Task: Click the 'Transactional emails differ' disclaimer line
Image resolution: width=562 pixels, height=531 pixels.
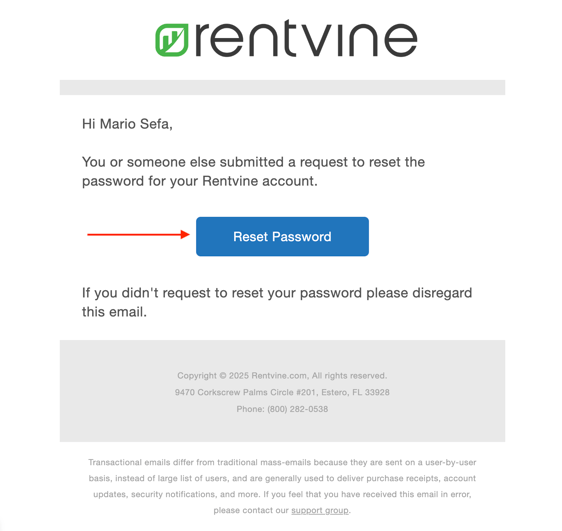Action: pos(282,462)
